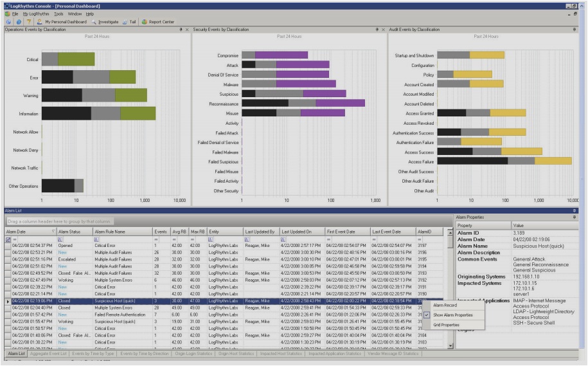Screen dimensions: 588x366
Task: Close the Operations Events by Classification panel
Action: pos(187,30)
